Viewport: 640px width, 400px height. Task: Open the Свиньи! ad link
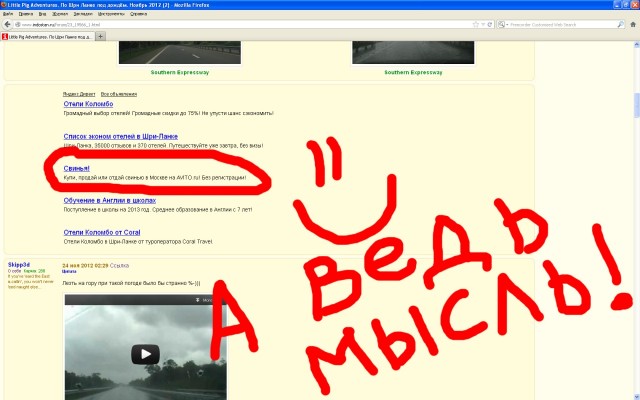click(x=76, y=168)
